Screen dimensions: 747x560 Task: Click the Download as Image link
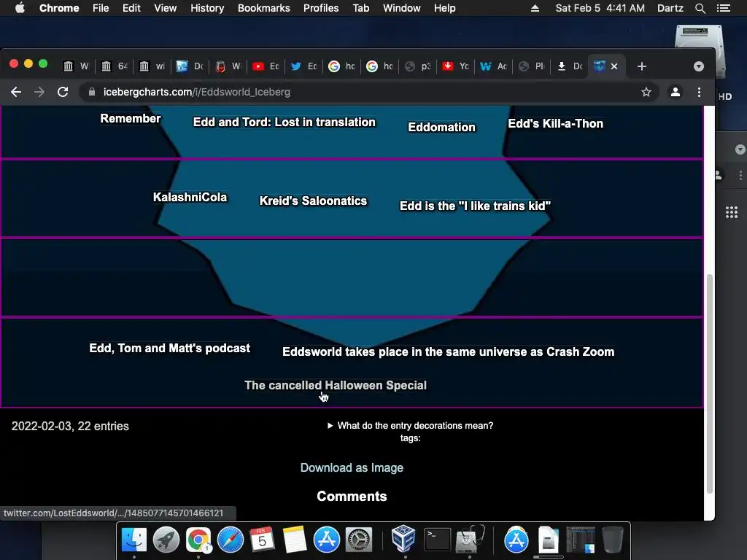(352, 467)
